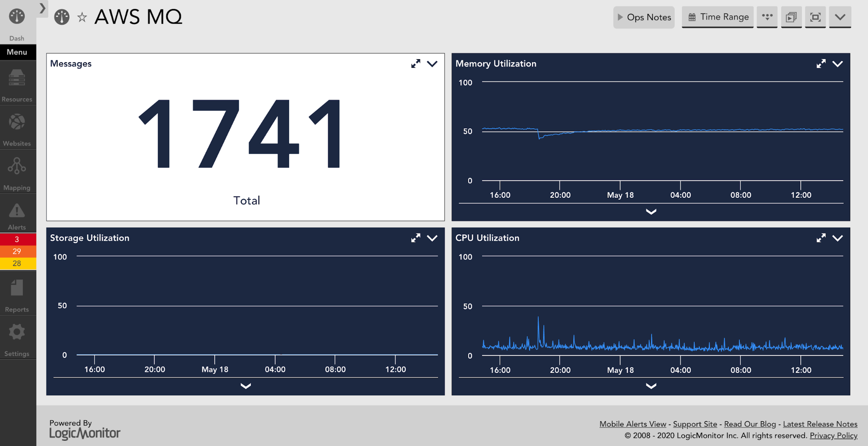868x446 pixels.
Task: Select the Dash menu item
Action: (17, 20)
